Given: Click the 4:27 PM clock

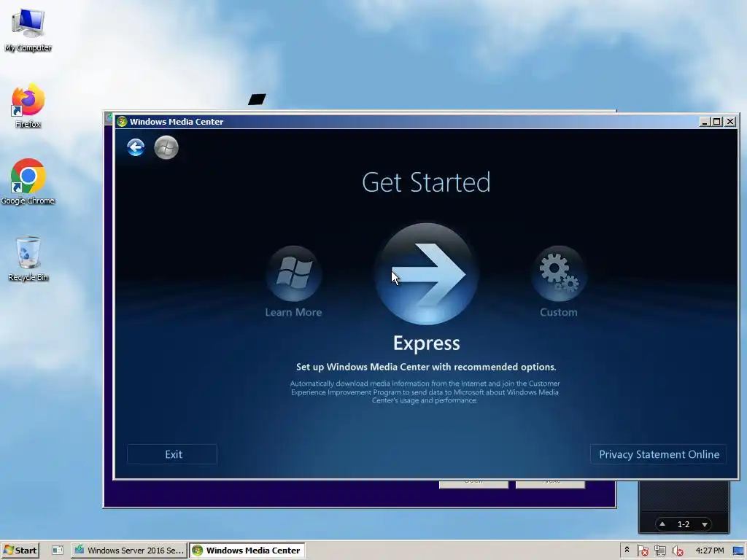Looking at the screenshot, I should click(x=710, y=551).
